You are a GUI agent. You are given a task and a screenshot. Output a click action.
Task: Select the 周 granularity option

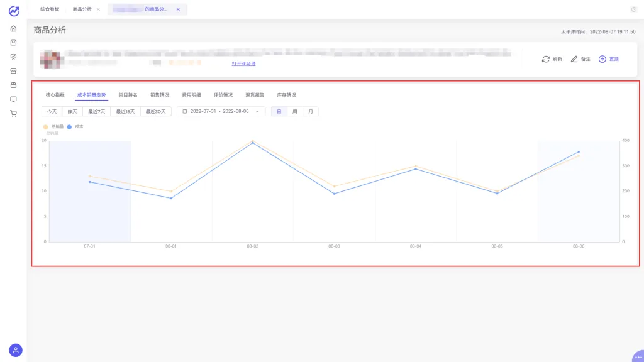294,112
